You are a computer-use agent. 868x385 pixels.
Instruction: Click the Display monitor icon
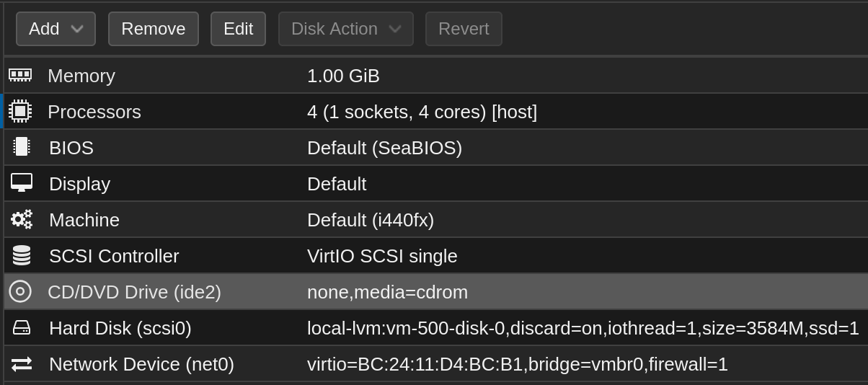[x=22, y=183]
